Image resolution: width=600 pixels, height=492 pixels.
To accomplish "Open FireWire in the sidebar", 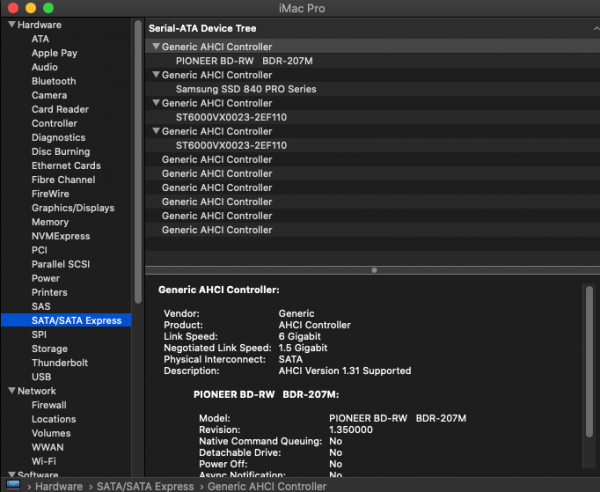I will pos(50,194).
